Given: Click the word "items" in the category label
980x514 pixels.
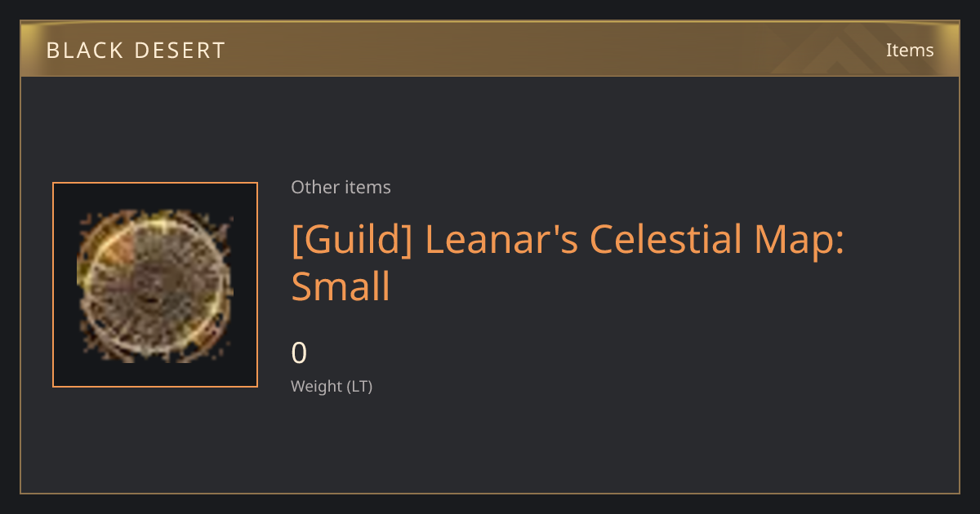Looking at the screenshot, I should pyautogui.click(x=367, y=187).
